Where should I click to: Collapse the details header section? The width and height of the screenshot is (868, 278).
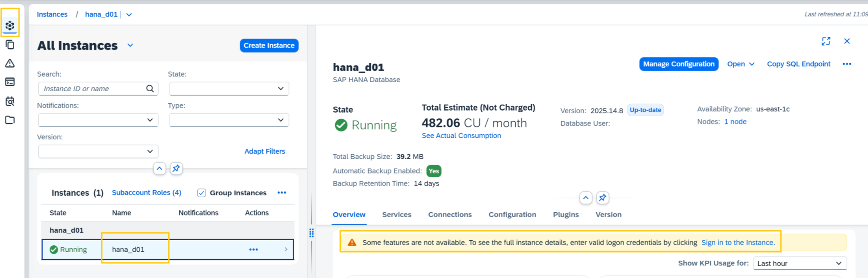[x=585, y=198]
